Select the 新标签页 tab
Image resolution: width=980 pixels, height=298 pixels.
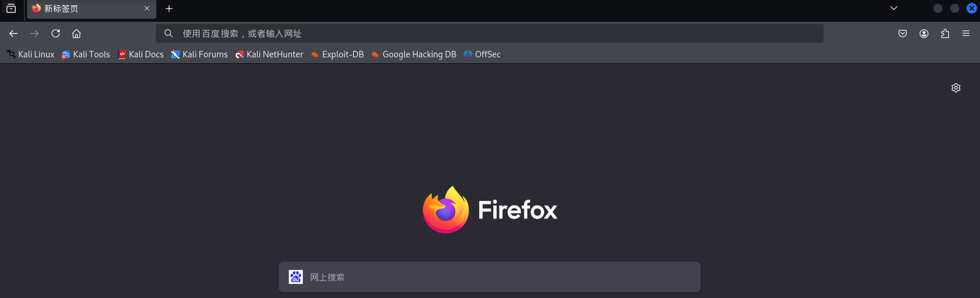[x=91, y=9]
